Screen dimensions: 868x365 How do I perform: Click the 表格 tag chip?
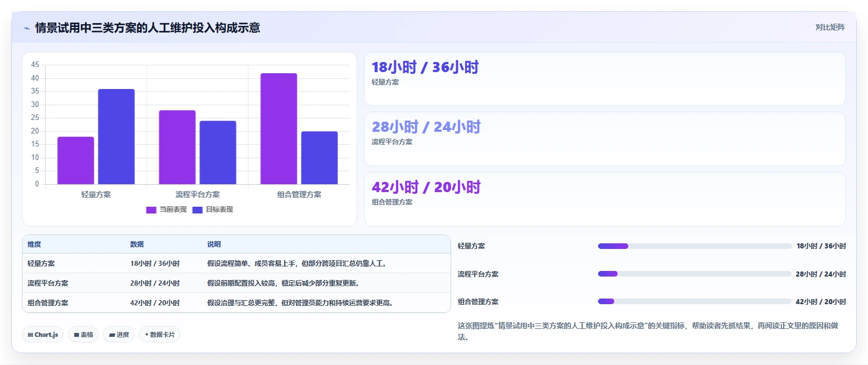[83, 335]
